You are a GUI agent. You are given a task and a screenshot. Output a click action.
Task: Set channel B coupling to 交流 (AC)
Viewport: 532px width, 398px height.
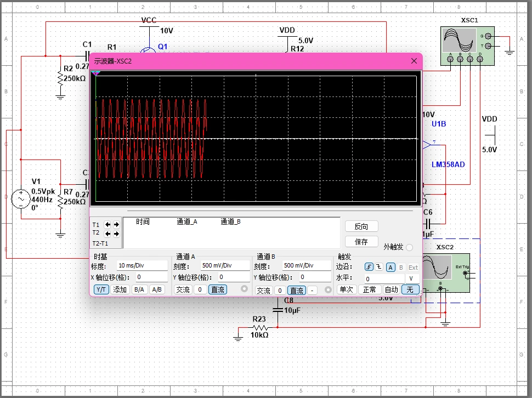[264, 290]
